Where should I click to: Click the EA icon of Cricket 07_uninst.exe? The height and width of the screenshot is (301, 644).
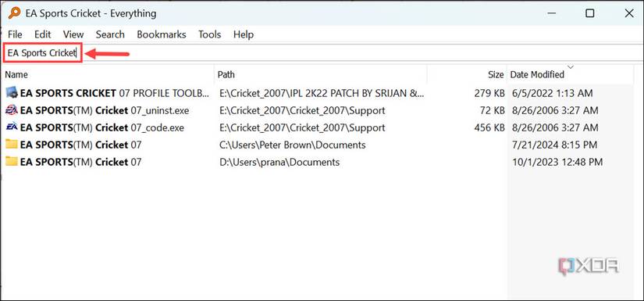pos(12,110)
